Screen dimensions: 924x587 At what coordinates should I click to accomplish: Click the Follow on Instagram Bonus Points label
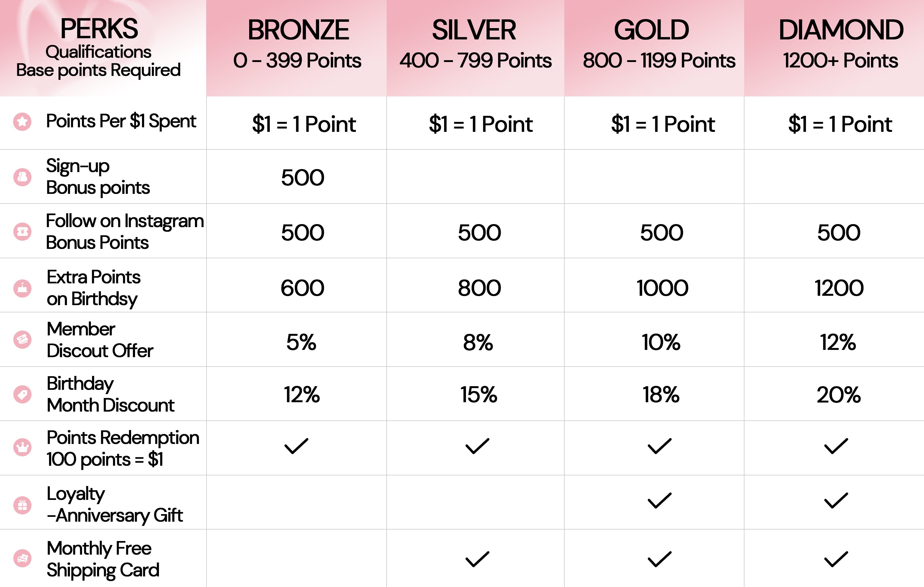tap(124, 232)
